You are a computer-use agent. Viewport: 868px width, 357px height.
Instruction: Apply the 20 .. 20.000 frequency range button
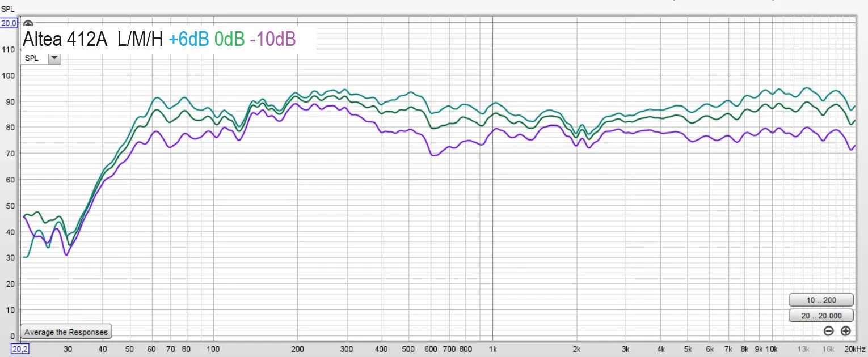pos(821,316)
